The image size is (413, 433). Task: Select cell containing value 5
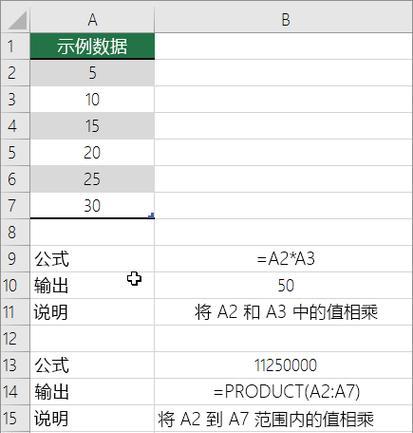click(92, 73)
